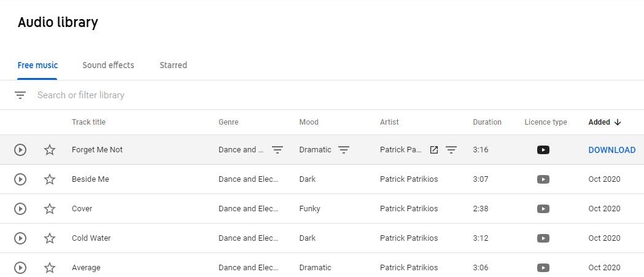Filter by Dramatic mood icon

(x=344, y=150)
